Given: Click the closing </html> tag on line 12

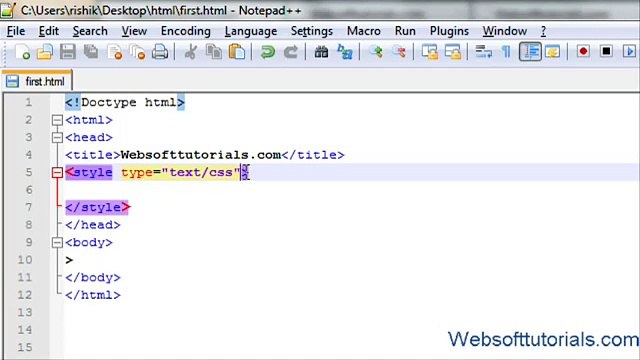Looking at the screenshot, I should [x=93, y=295].
